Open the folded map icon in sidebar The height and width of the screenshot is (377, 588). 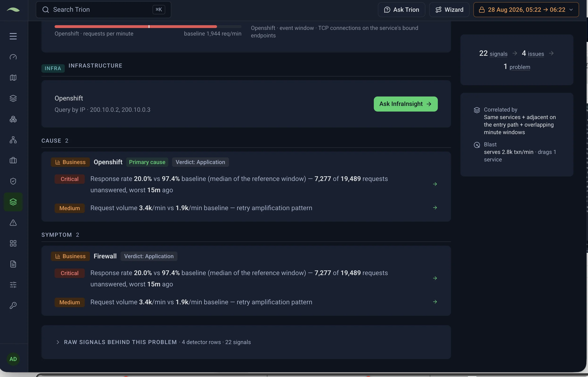[13, 78]
